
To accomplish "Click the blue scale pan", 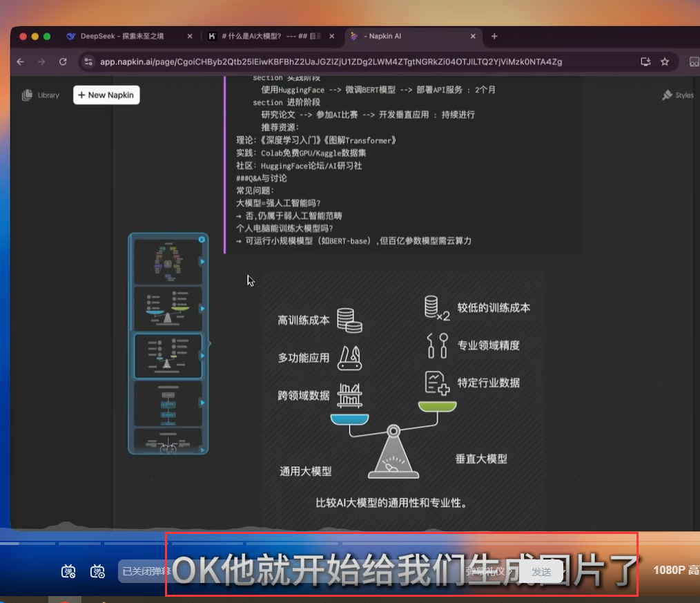I will 349,419.
